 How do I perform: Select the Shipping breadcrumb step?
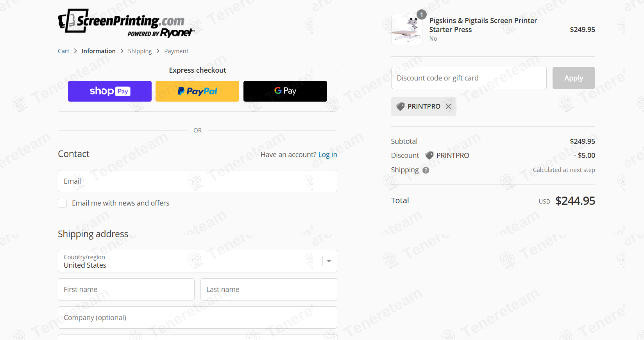click(140, 51)
